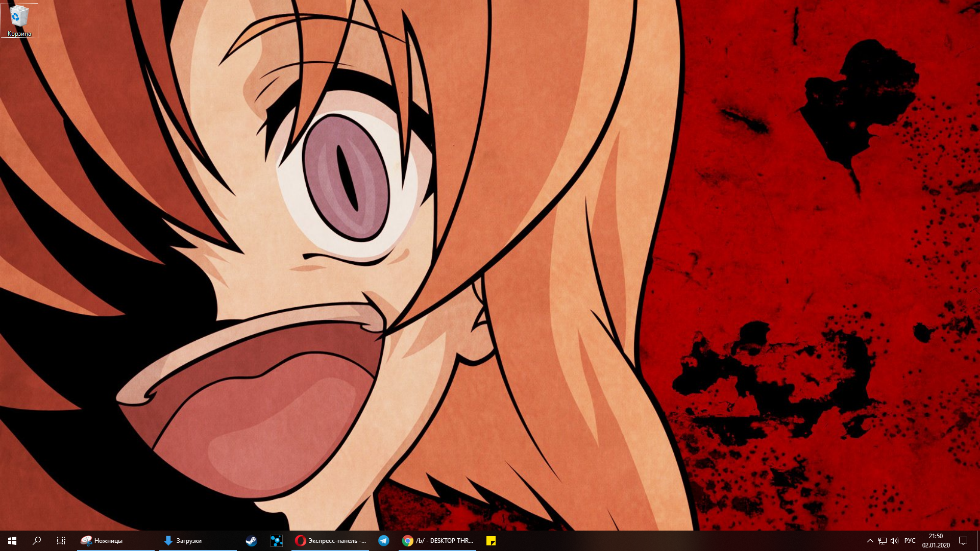This screenshot has height=551, width=980.
Task: Switch to the Ножницы snipping tool window
Action: pos(116,541)
